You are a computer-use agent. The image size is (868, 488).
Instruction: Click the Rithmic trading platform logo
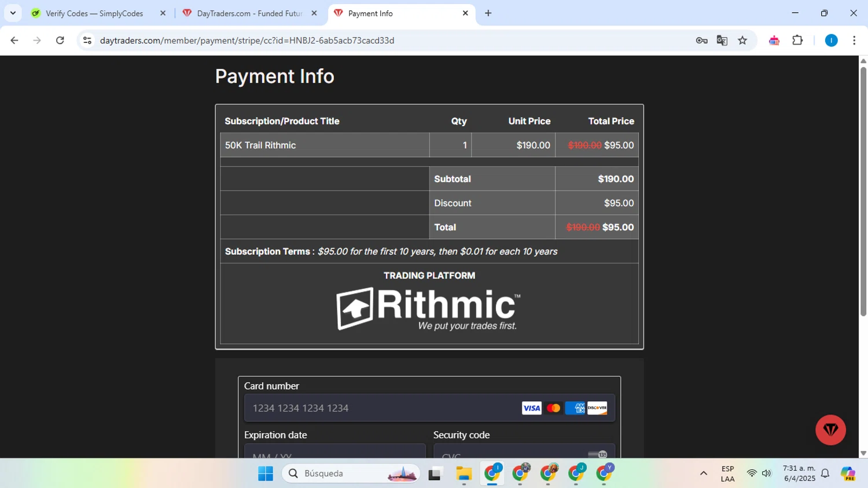tap(429, 309)
